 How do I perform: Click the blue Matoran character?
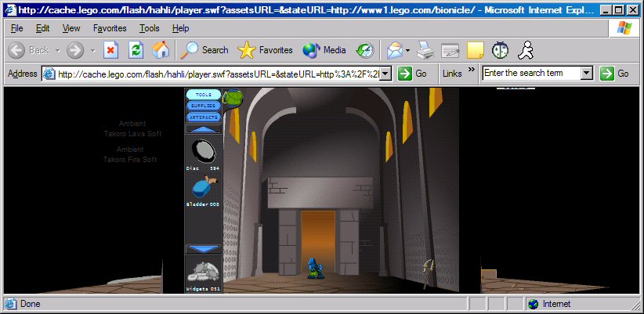pyautogui.click(x=315, y=269)
